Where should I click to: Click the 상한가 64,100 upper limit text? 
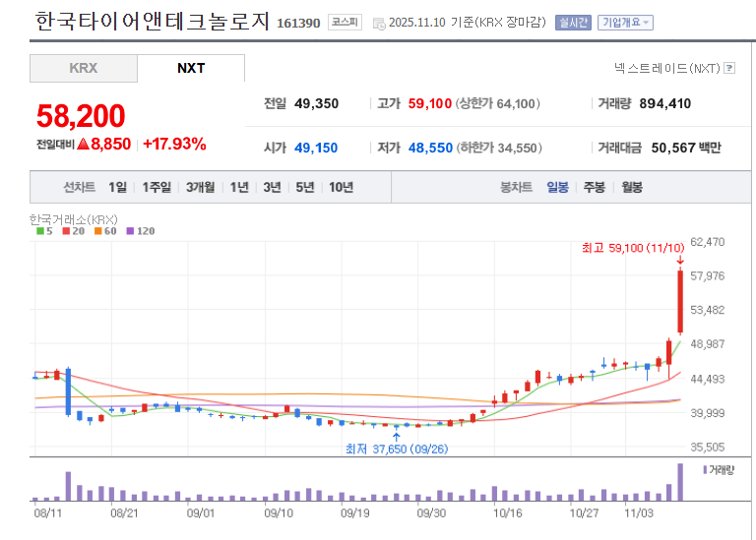[497, 103]
